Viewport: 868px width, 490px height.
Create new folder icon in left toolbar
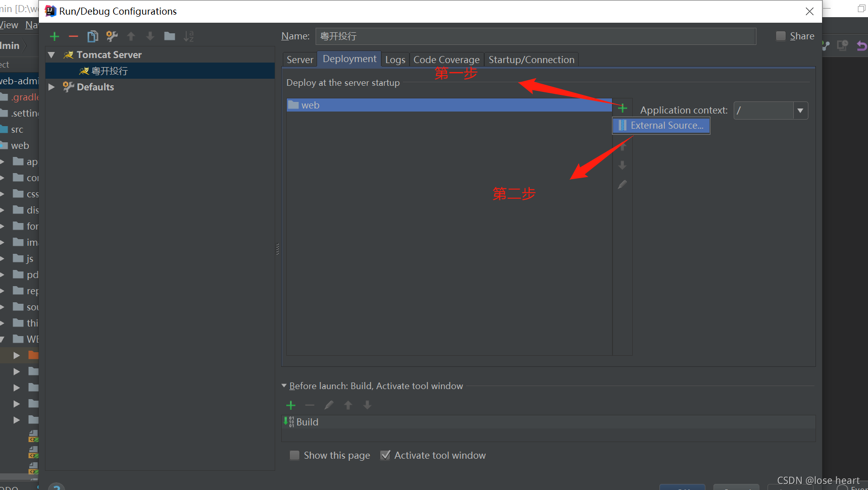pyautogui.click(x=170, y=36)
